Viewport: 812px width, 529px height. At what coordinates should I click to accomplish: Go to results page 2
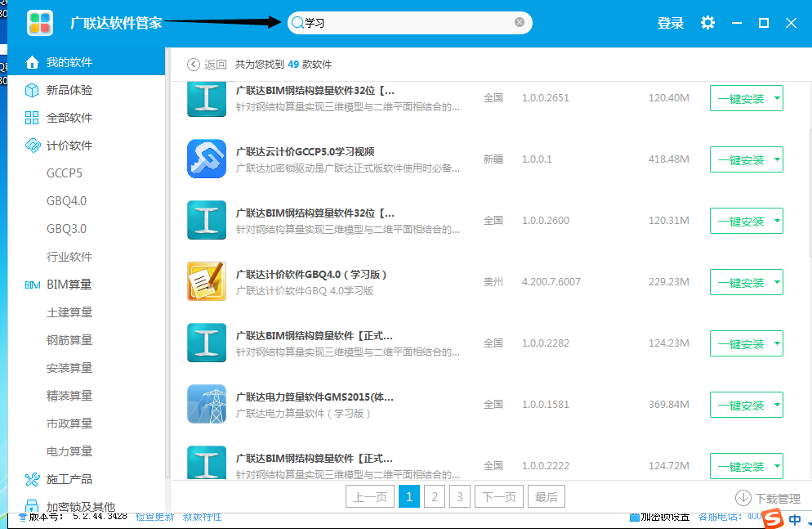pos(435,497)
